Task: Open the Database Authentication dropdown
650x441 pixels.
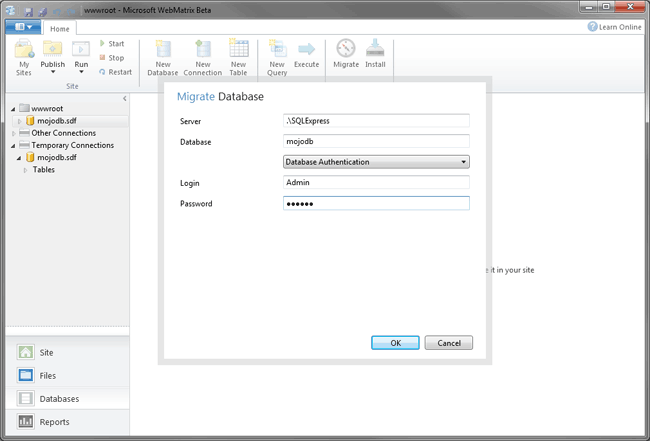Action: click(376, 162)
